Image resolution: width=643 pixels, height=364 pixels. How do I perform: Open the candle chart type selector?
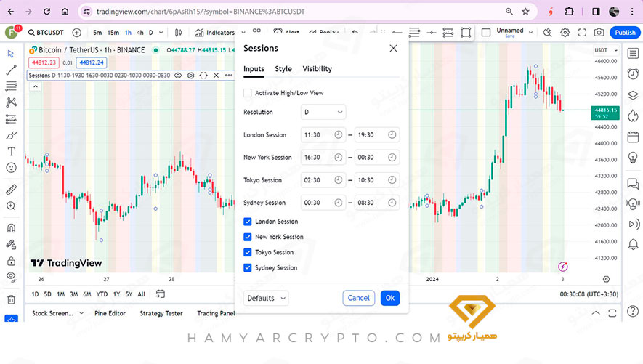point(179,33)
